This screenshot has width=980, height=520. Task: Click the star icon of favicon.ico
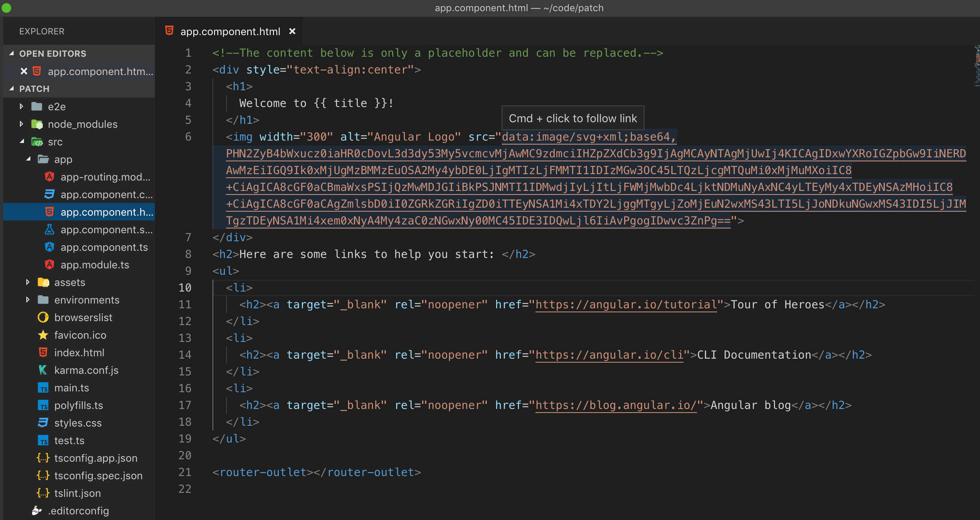[x=43, y=335]
